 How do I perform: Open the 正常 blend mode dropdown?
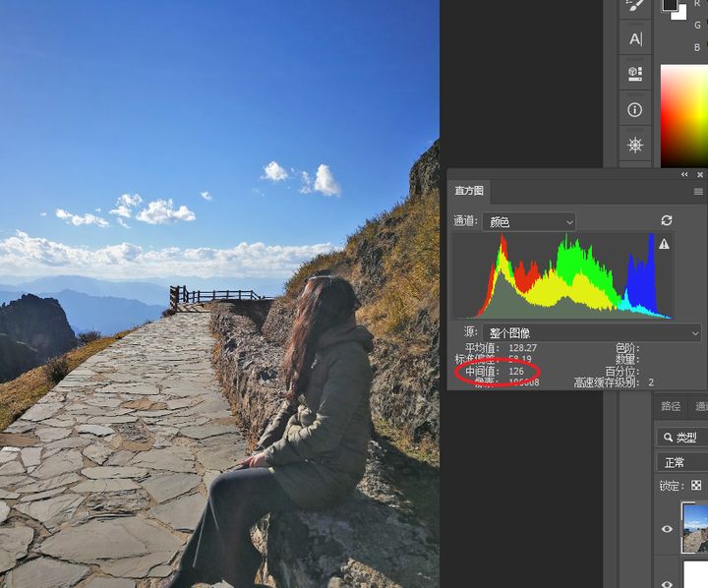[681, 462]
